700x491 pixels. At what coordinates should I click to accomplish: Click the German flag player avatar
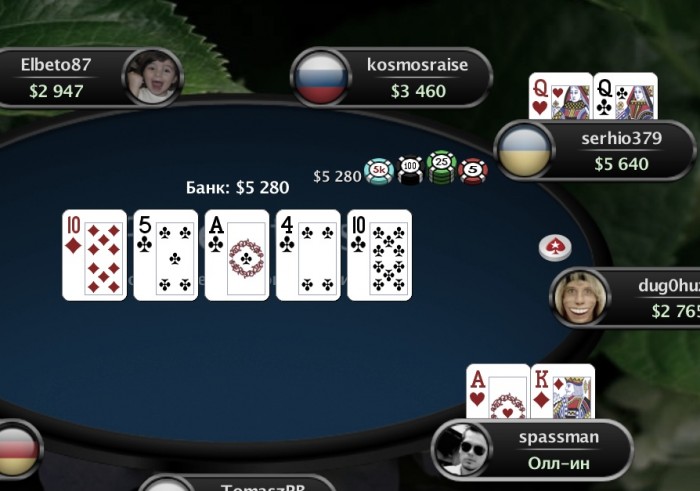17,450
